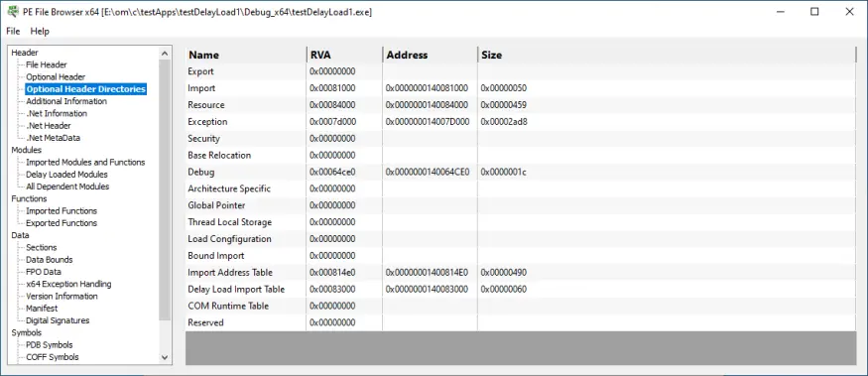Viewport: 868px width, 376px height.
Task: Select the COM Runtime Table row
Action: (521, 306)
